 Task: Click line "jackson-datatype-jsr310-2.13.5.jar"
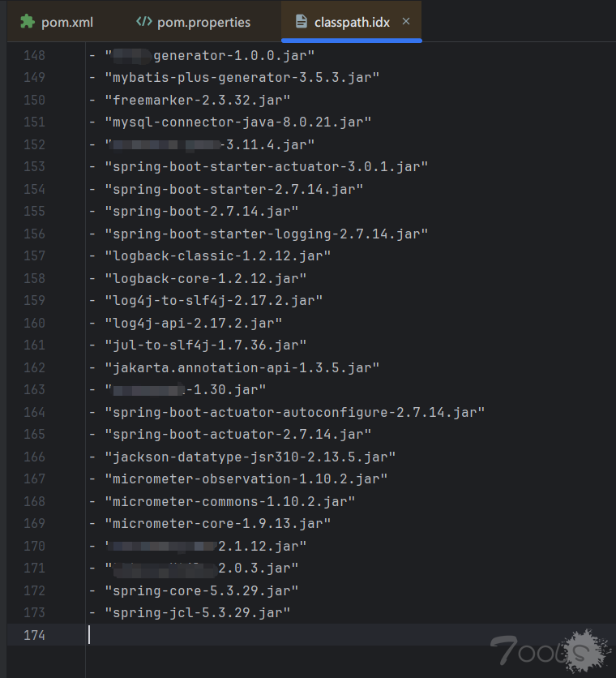click(250, 457)
